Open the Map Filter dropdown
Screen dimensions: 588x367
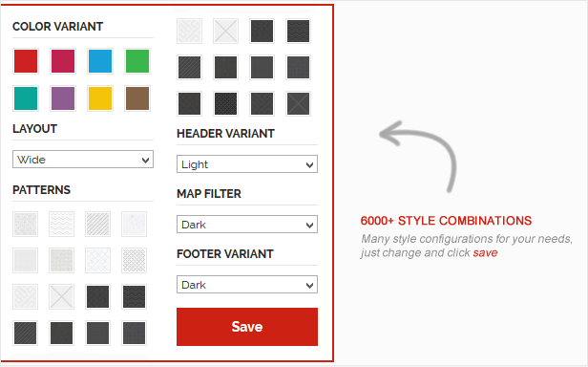coord(247,225)
